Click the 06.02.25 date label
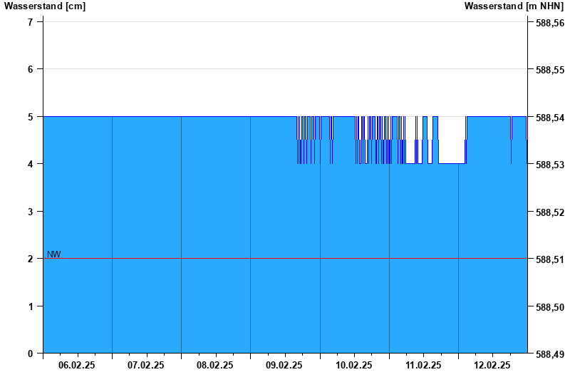Viewport: 570px width, 392px height. [x=77, y=365]
